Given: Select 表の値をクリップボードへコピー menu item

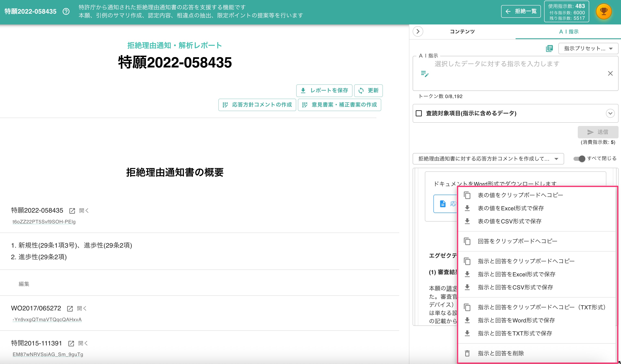Looking at the screenshot, I should click(536, 195).
